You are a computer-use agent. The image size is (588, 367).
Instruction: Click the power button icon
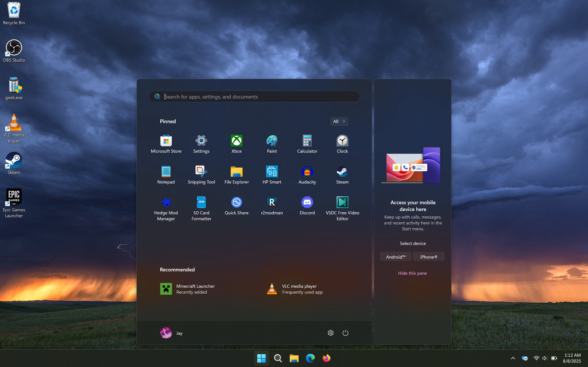click(x=345, y=333)
